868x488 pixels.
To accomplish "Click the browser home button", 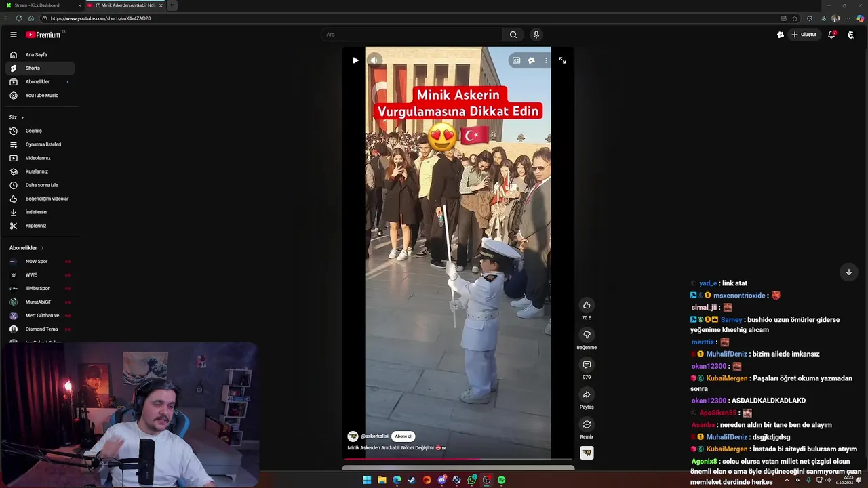I will [31, 18].
